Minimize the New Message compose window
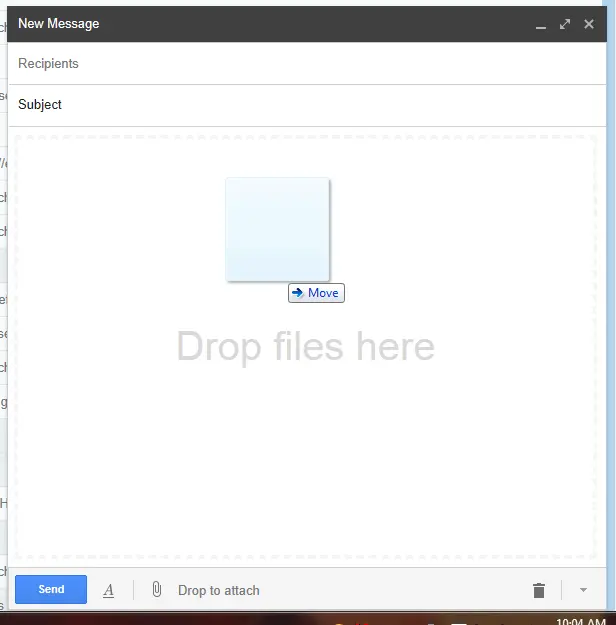Screen dimensions: 616x625 click(x=541, y=25)
